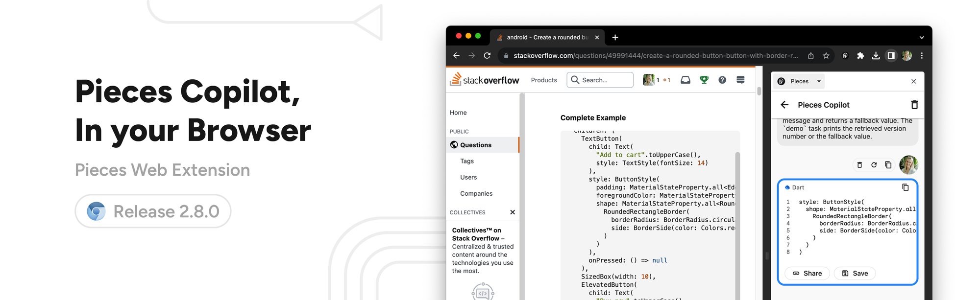Expand the tab search chevron in title bar

[921, 37]
